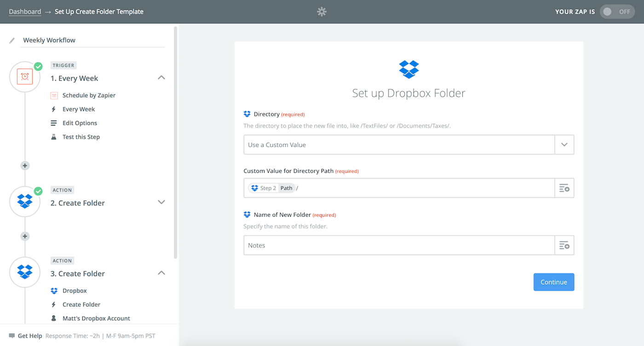Screen dimensions: 644x346
Task: Collapse the Every Week trigger section
Action: [x=161, y=77]
